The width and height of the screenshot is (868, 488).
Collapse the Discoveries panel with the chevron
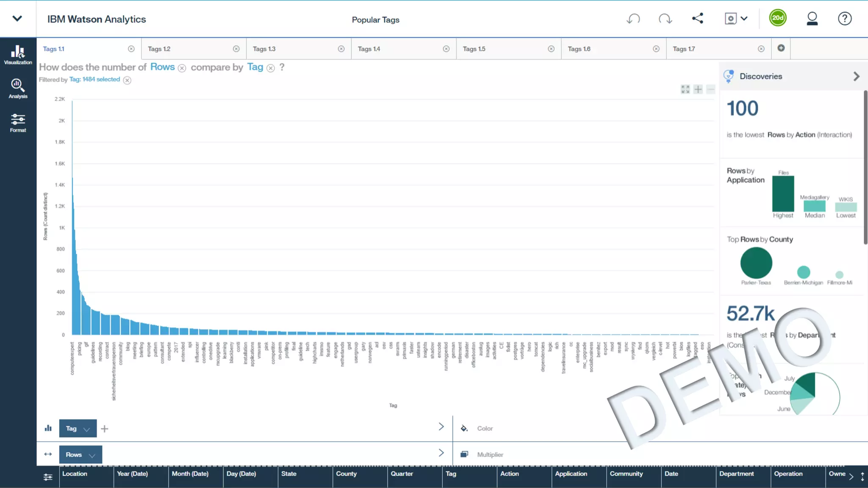point(856,76)
